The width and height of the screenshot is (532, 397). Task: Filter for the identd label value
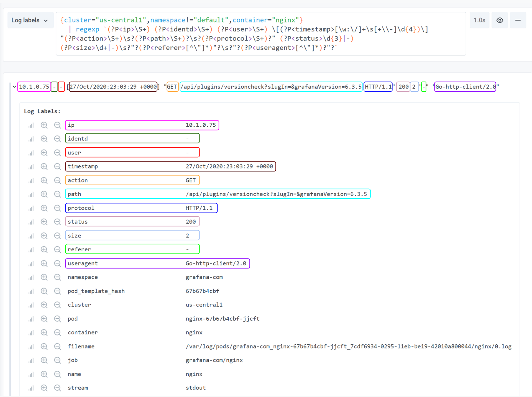pyautogui.click(x=44, y=139)
